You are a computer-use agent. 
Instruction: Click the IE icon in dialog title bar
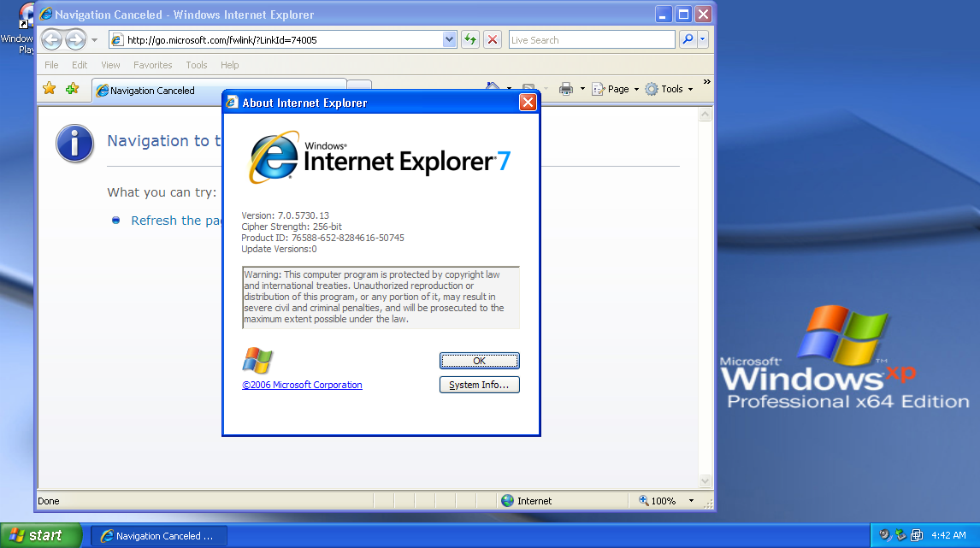click(x=232, y=103)
